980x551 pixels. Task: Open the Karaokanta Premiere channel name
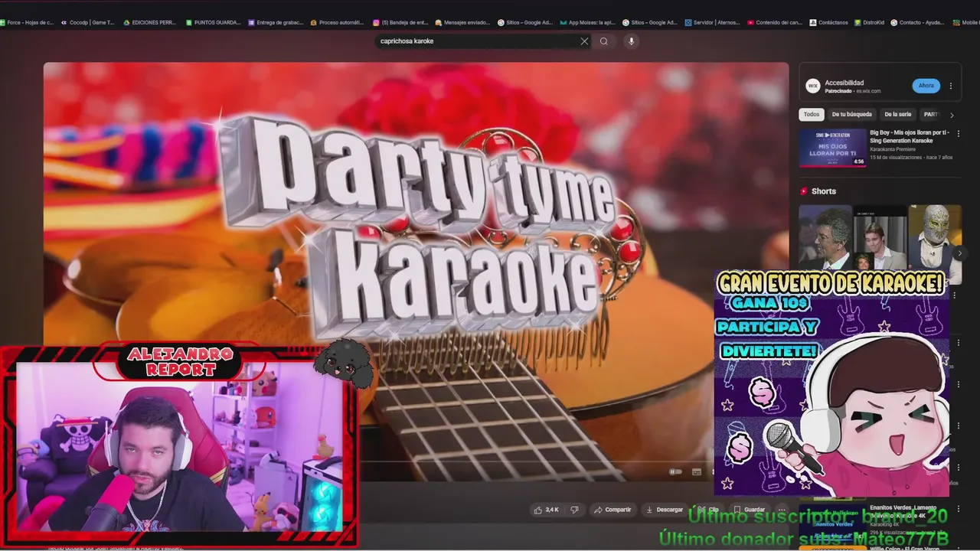click(x=893, y=149)
